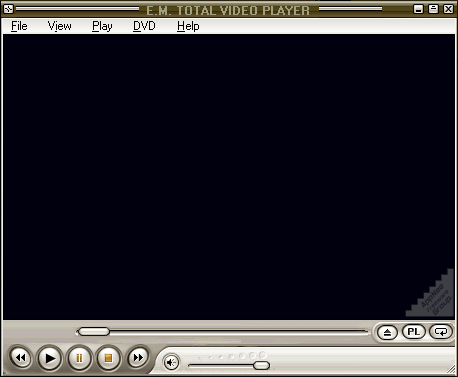Open the View menu

coord(59,26)
